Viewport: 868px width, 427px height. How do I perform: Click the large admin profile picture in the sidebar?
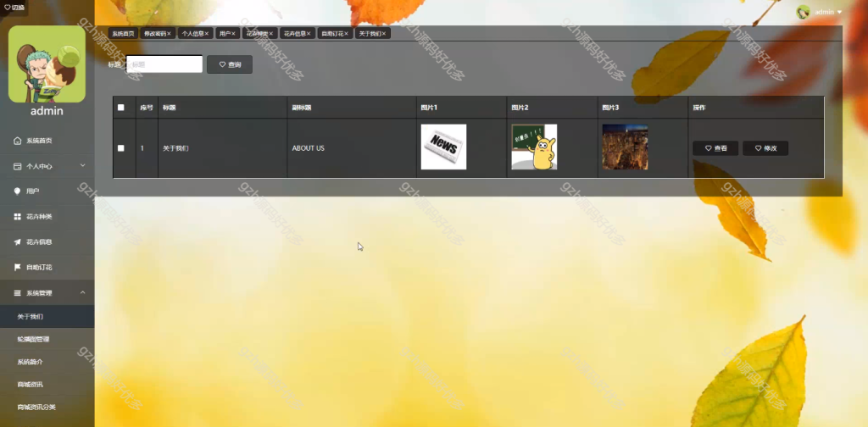47,64
